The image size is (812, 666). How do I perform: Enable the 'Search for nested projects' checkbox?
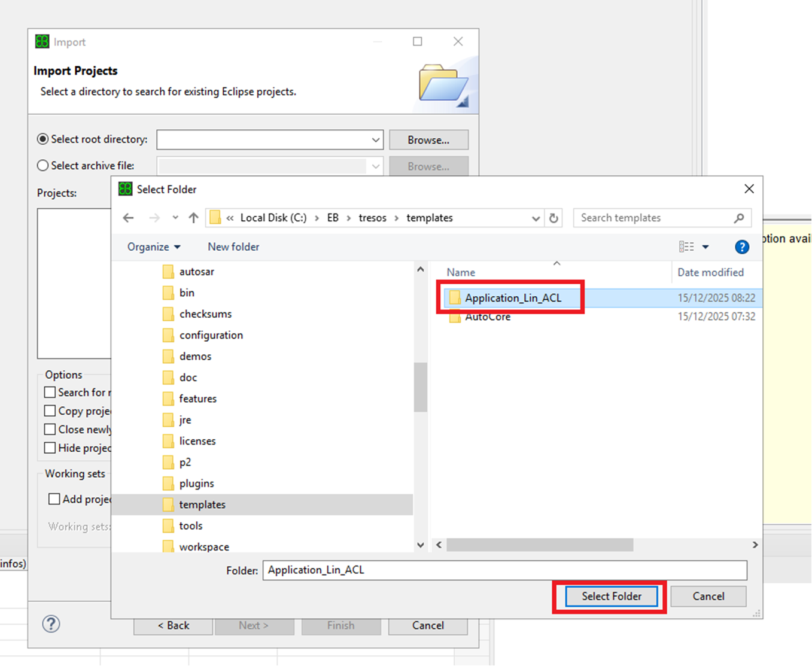click(x=50, y=393)
